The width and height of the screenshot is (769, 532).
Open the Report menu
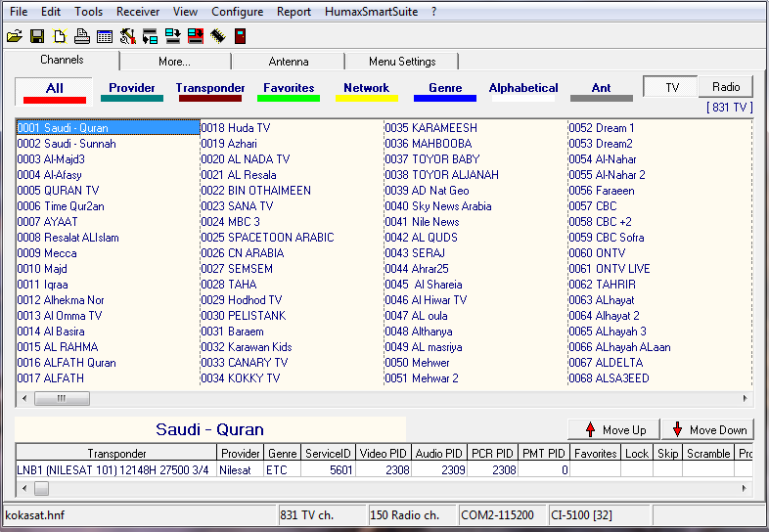pos(294,12)
